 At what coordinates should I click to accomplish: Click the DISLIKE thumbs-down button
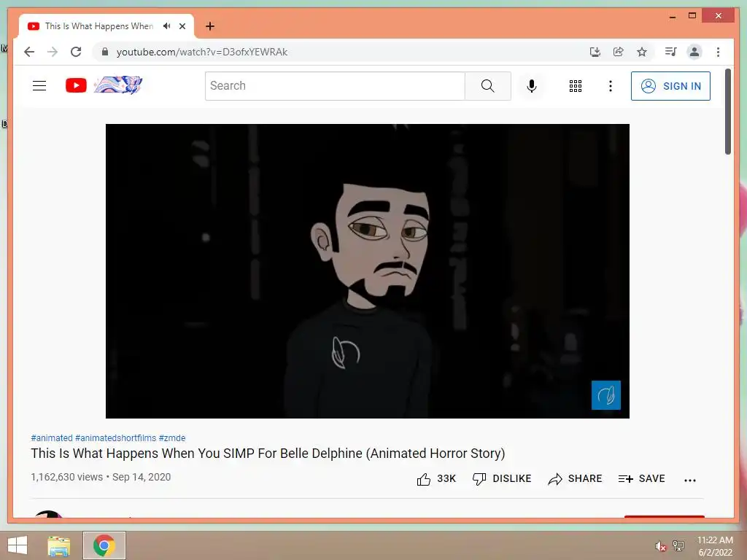502,478
